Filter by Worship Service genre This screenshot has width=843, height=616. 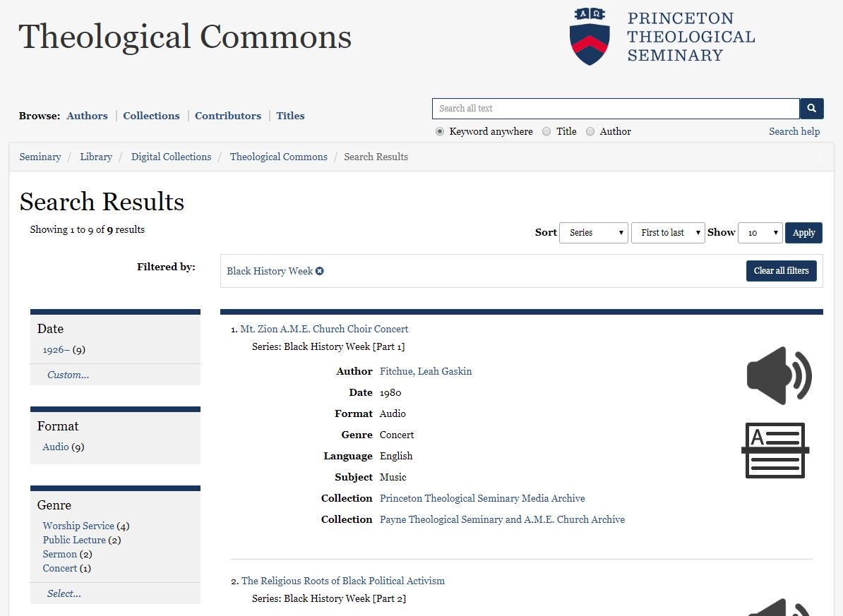[78, 526]
